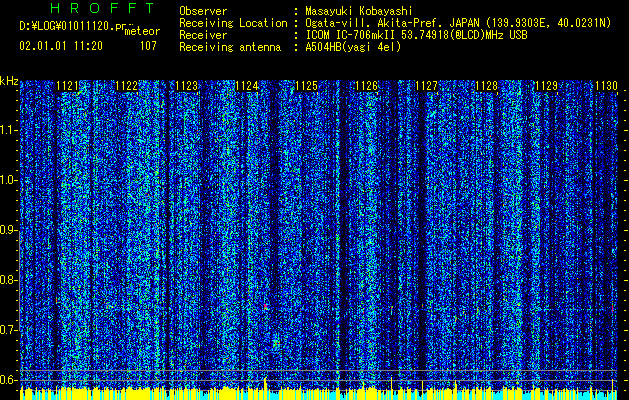Click the 0.7 kHz axis tick label
Image resolution: width=629 pixels, height=400 pixels.
8,330
